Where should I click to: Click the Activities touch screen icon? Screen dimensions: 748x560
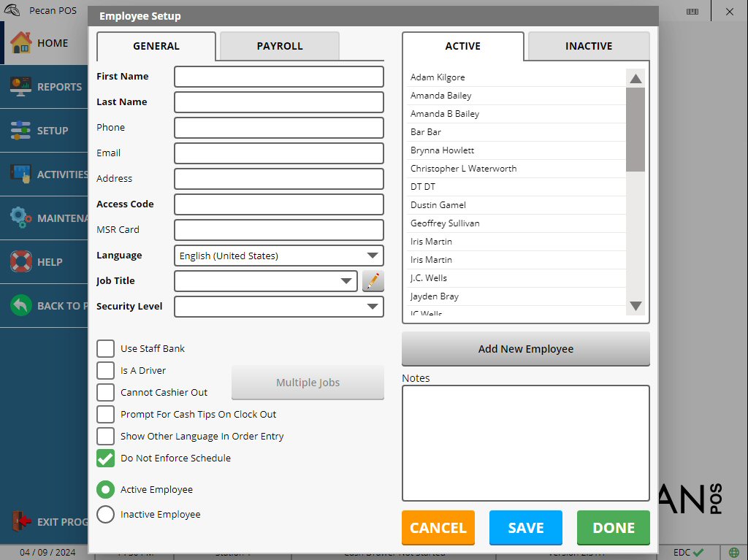pos(20,174)
